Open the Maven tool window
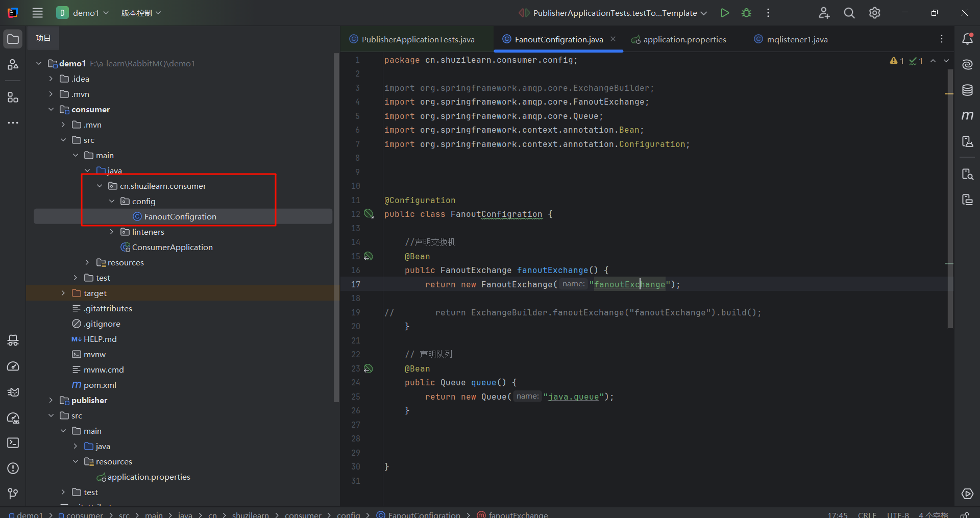This screenshot has height=518, width=980. pyautogui.click(x=967, y=116)
